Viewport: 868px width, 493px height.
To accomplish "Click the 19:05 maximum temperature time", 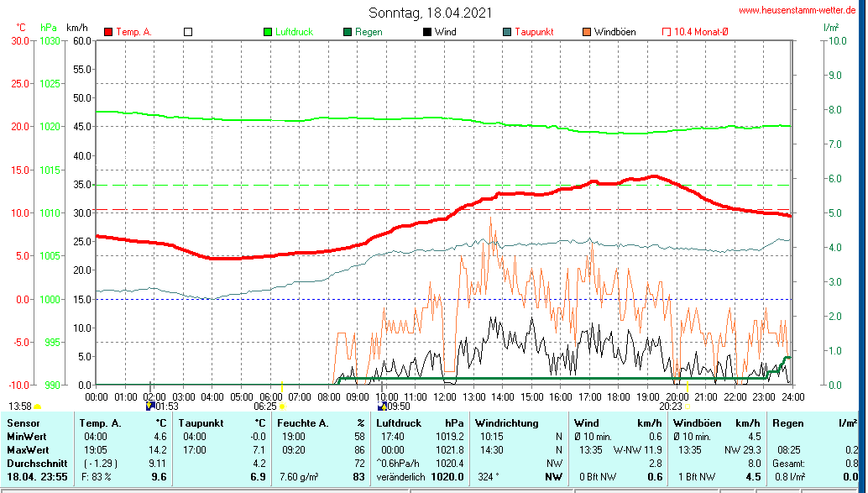I will (95, 450).
